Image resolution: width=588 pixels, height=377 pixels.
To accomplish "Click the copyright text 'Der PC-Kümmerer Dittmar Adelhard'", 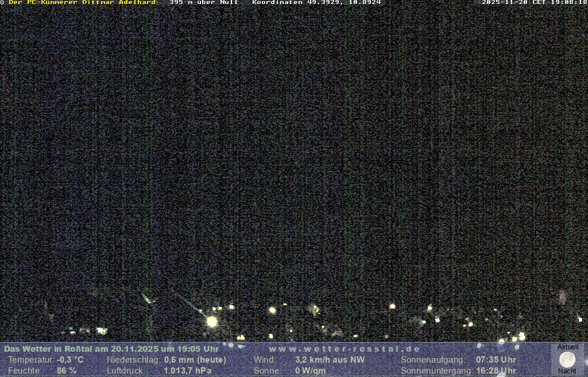I will click(x=82, y=3).
